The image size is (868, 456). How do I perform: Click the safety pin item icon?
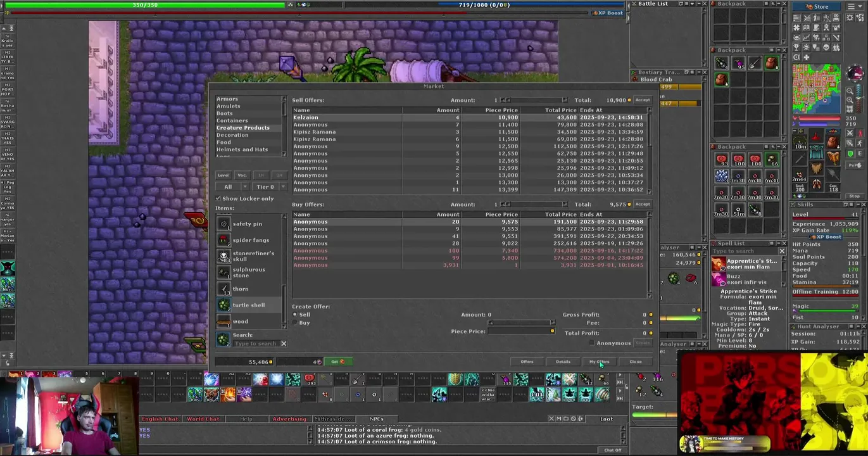(223, 224)
